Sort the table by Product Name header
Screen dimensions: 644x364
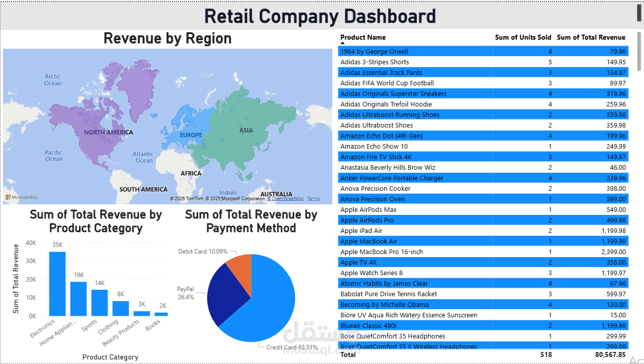coord(363,37)
